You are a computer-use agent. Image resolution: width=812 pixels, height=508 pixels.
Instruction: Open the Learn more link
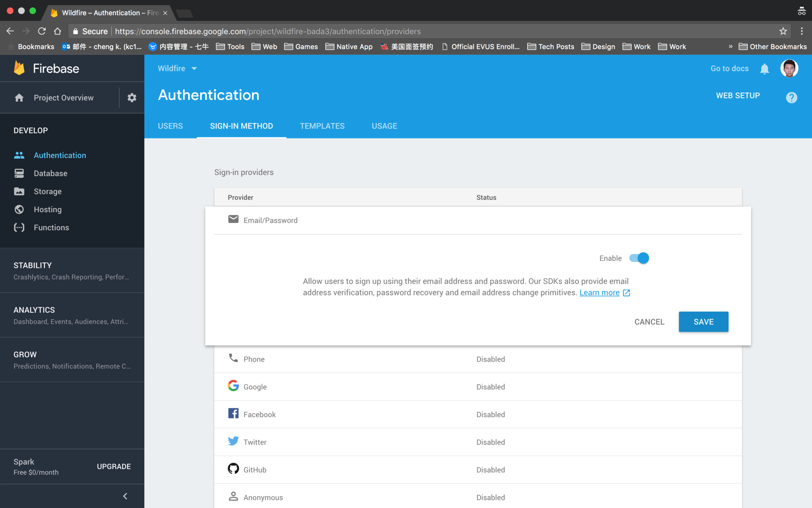[x=599, y=293]
